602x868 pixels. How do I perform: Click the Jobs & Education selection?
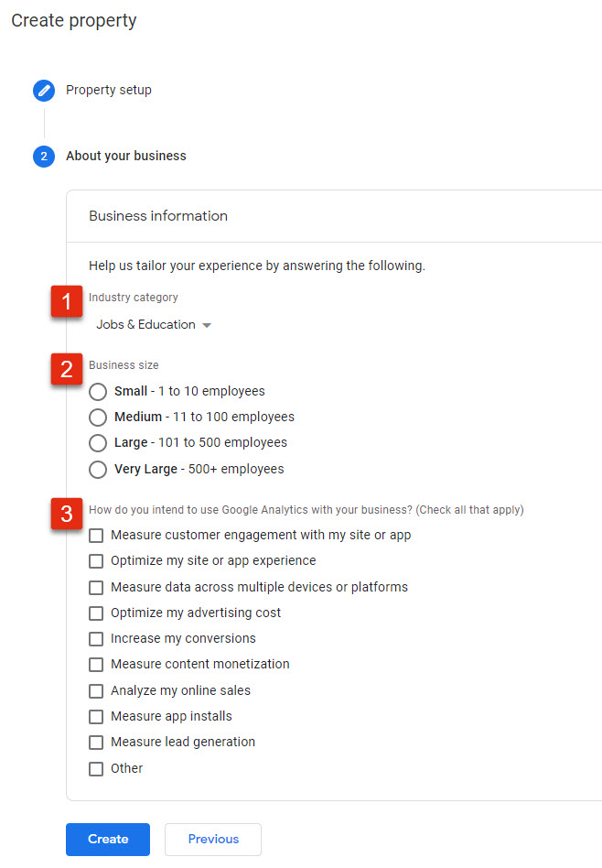click(146, 324)
